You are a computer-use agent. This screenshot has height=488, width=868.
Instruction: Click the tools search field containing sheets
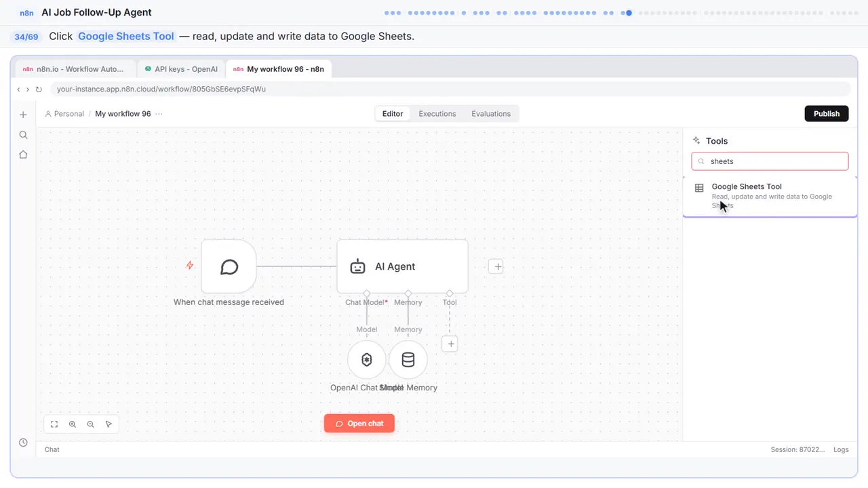(x=770, y=161)
